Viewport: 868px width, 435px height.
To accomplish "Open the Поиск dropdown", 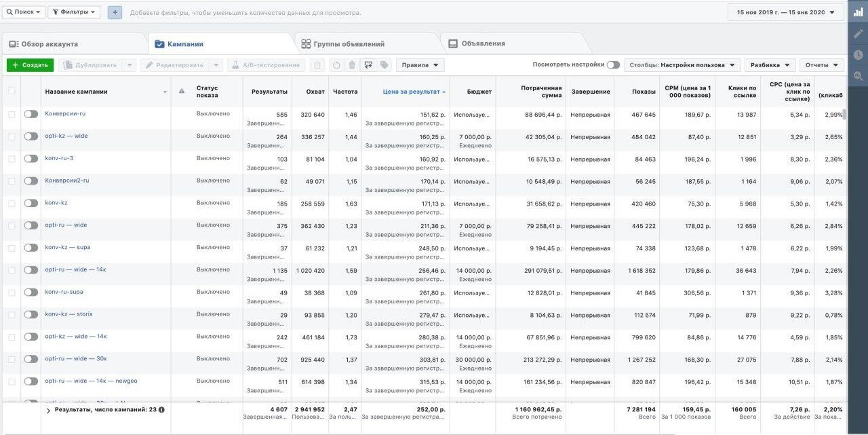I will pos(24,12).
